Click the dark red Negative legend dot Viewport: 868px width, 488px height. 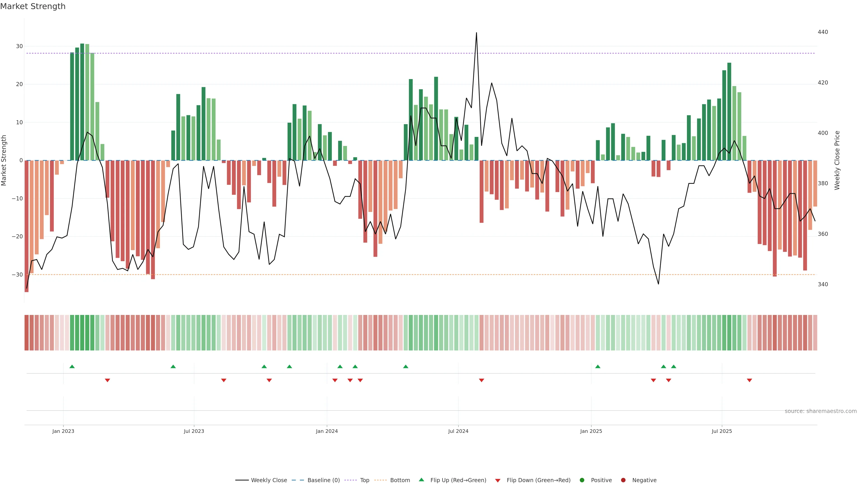pyautogui.click(x=623, y=480)
